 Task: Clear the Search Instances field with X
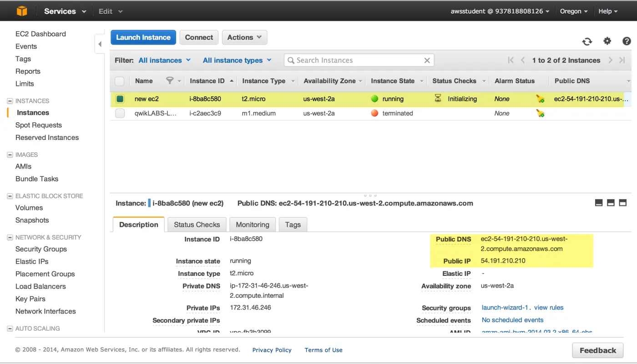427,60
